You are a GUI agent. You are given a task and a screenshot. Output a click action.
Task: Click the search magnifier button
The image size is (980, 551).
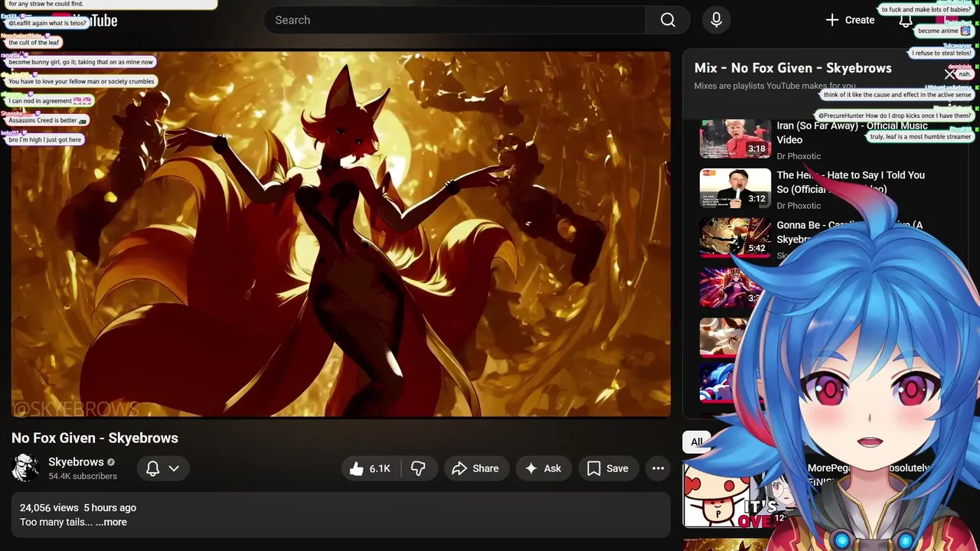point(668,20)
